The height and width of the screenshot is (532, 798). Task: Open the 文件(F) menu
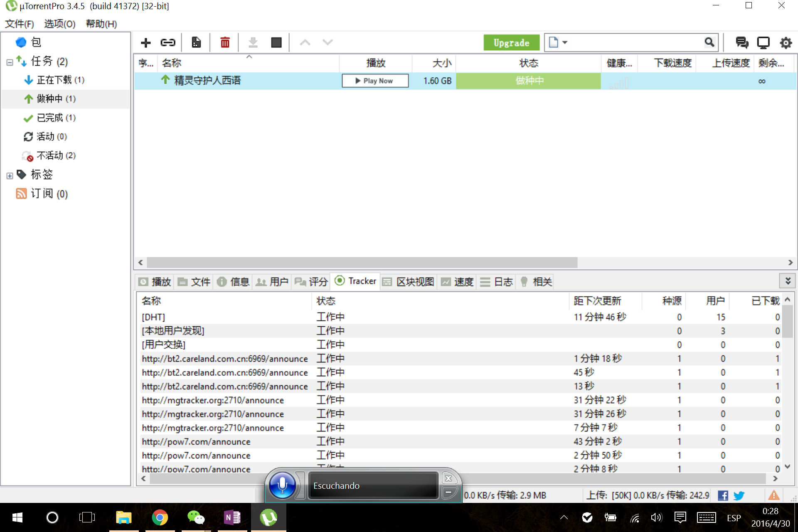coord(19,24)
